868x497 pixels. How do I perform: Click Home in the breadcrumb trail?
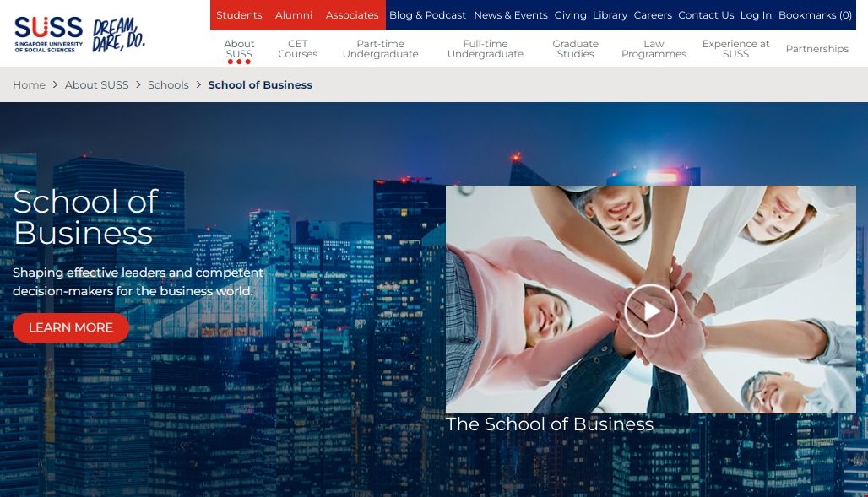click(29, 85)
